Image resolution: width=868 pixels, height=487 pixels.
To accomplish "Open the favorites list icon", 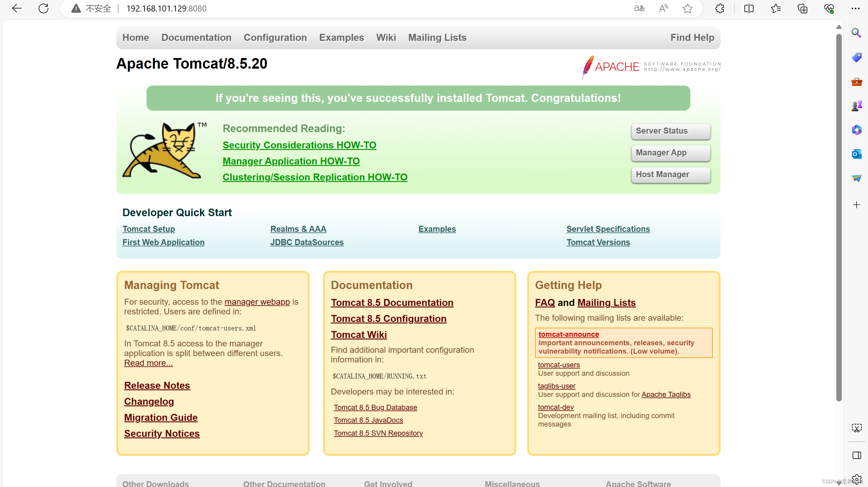I will click(776, 8).
